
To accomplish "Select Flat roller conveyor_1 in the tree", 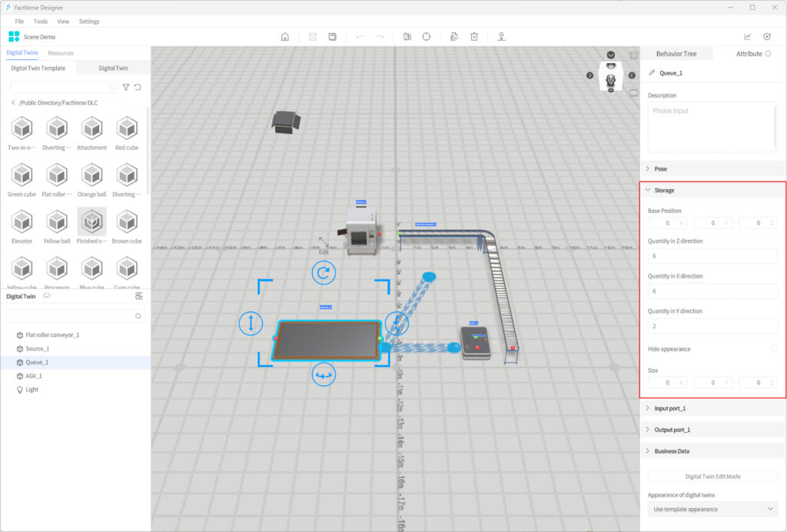I will point(75,334).
